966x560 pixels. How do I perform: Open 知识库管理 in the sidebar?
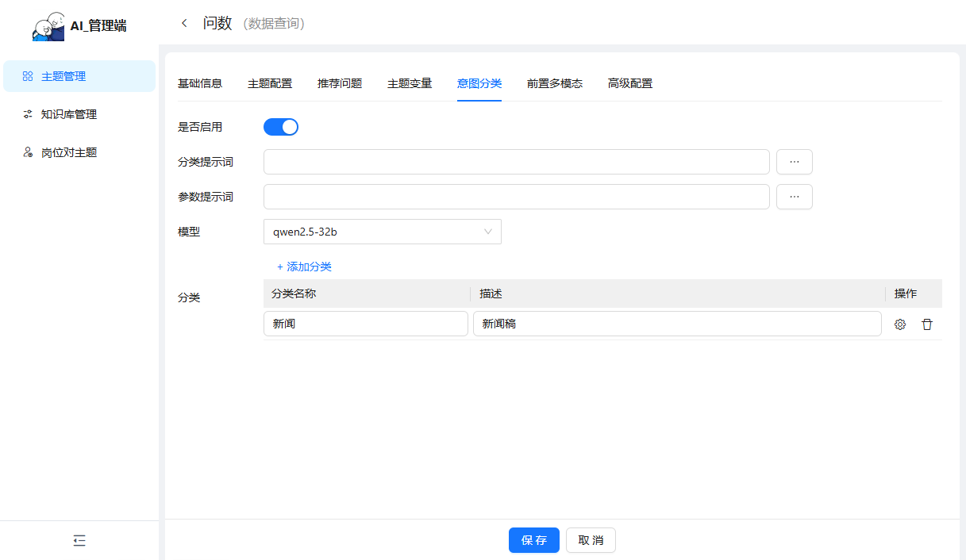click(69, 114)
